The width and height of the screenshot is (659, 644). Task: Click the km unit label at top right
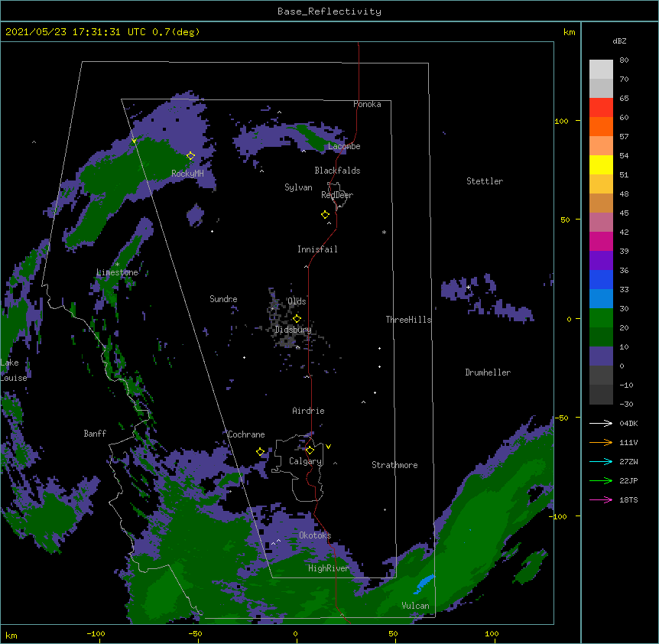click(569, 32)
